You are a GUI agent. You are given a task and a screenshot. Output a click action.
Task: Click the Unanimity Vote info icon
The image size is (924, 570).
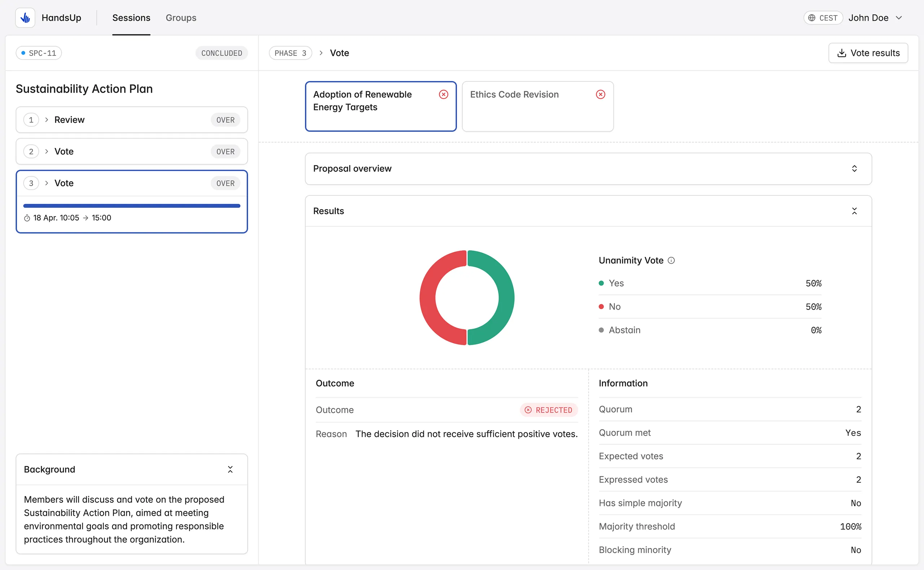[671, 260]
